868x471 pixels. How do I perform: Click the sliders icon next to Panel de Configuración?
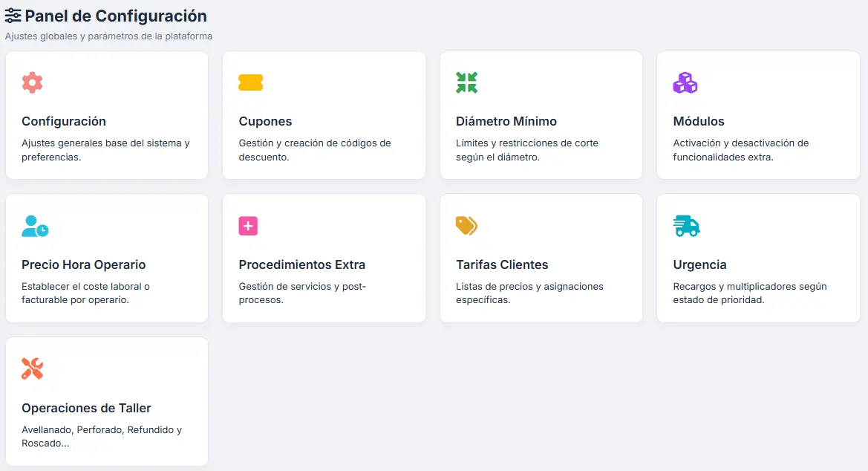pyautogui.click(x=12, y=16)
